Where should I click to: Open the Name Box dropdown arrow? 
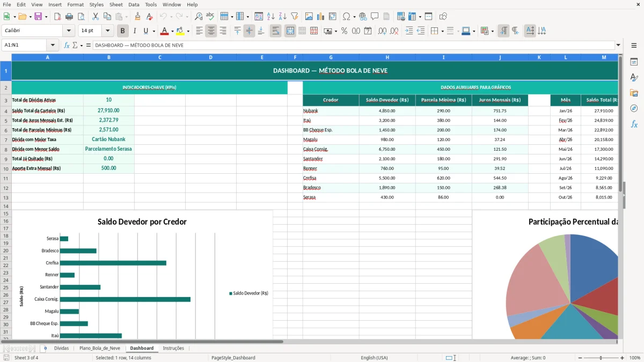[x=53, y=46]
